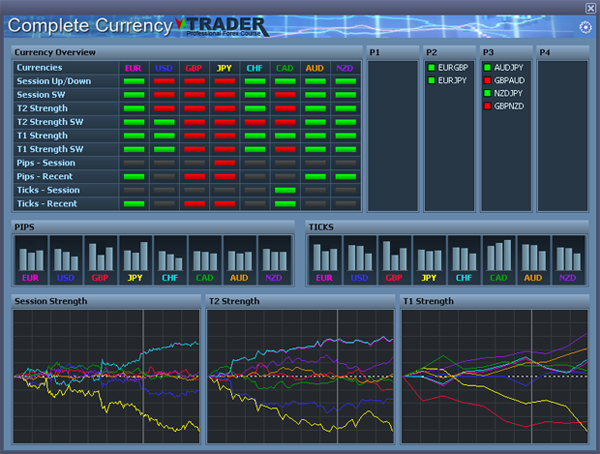Click the USD bar chart in TICKS panel
The image size is (600, 454).
tap(360, 260)
